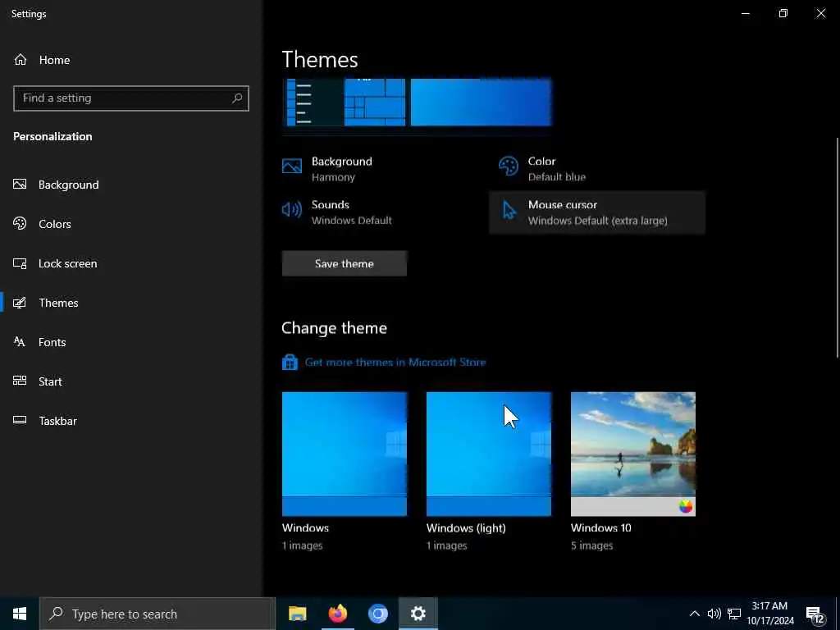
Task: Launch Chrome from the taskbar
Action: (x=377, y=614)
